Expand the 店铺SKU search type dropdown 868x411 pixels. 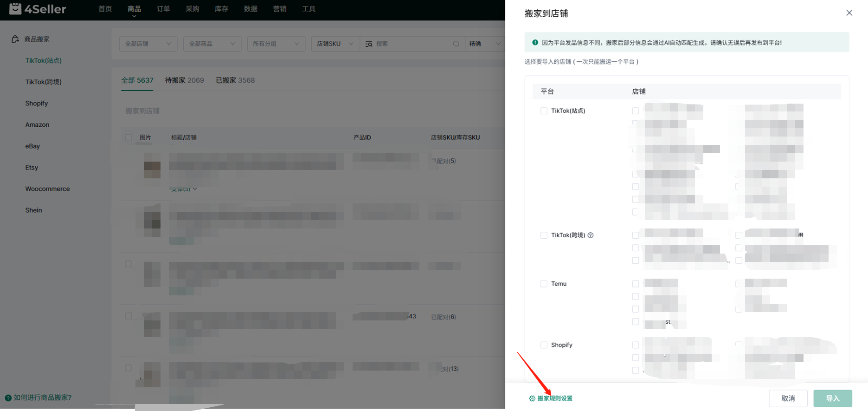[334, 44]
